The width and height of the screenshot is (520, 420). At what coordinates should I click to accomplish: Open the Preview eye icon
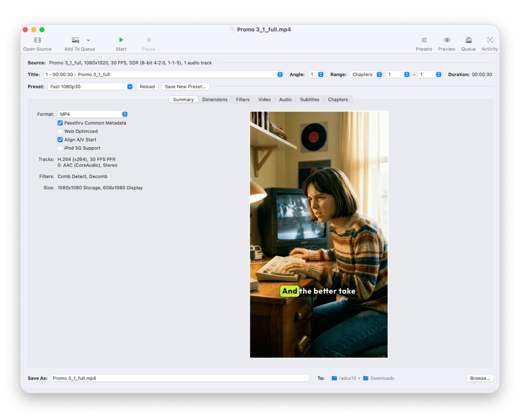(447, 40)
